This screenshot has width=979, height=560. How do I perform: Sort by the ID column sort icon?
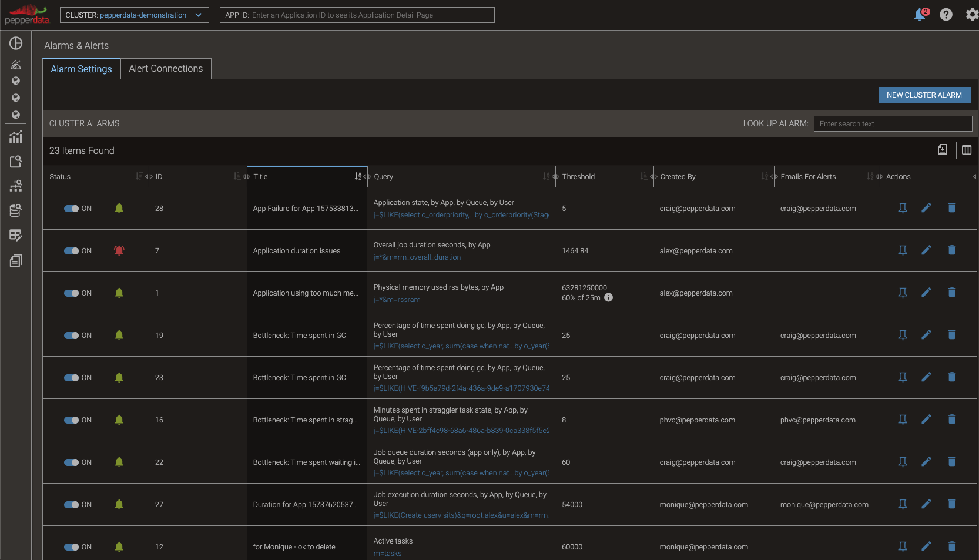point(237,176)
